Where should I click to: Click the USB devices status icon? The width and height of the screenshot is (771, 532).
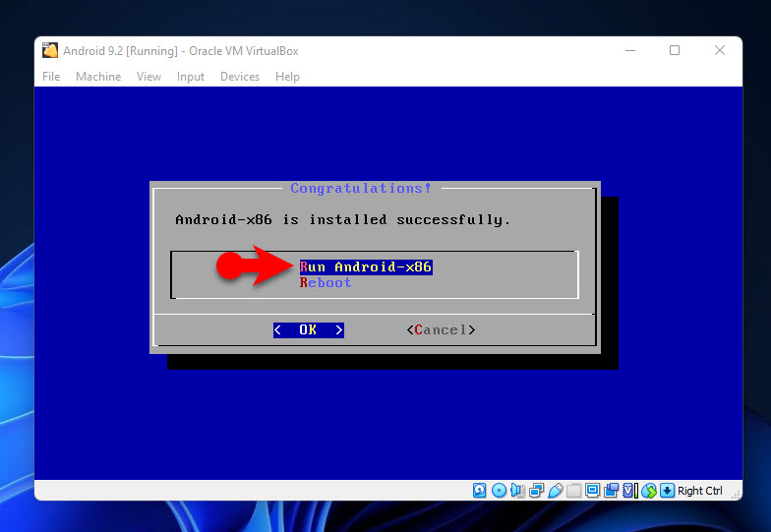555,490
